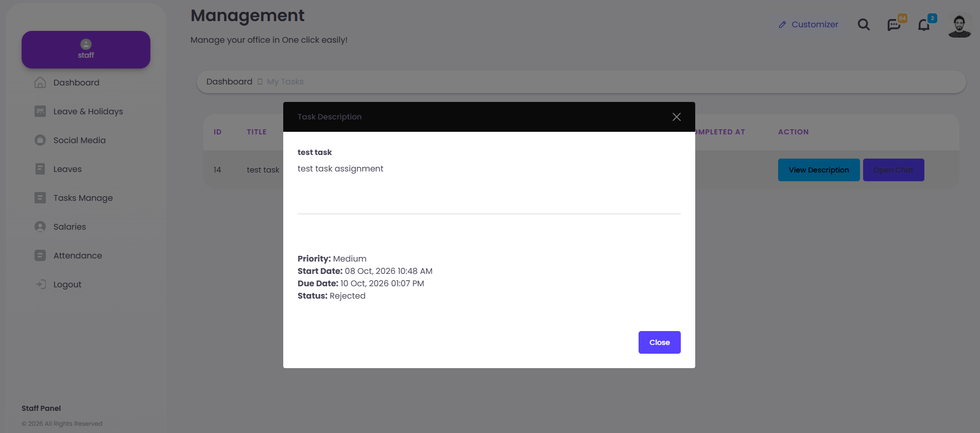This screenshot has width=980, height=433.
Task: Click the View Description button
Action: tap(819, 170)
